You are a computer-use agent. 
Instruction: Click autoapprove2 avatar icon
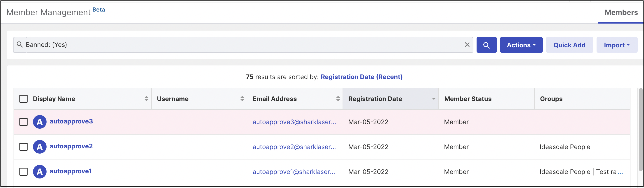40,147
